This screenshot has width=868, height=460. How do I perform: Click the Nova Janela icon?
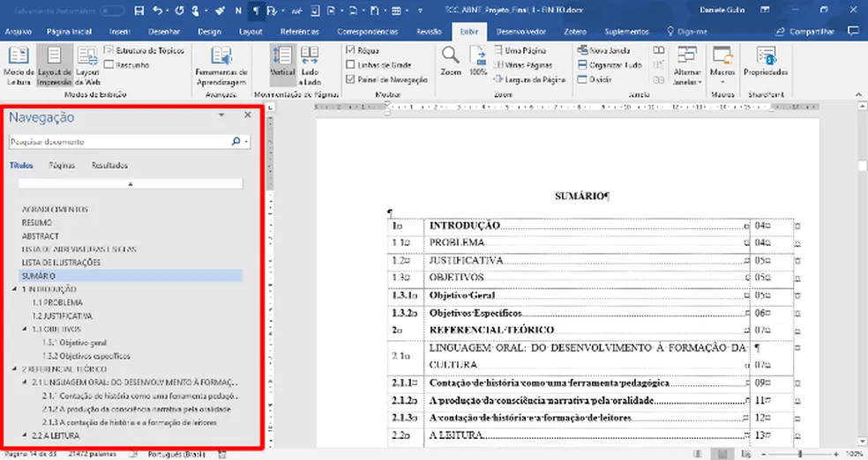point(583,51)
